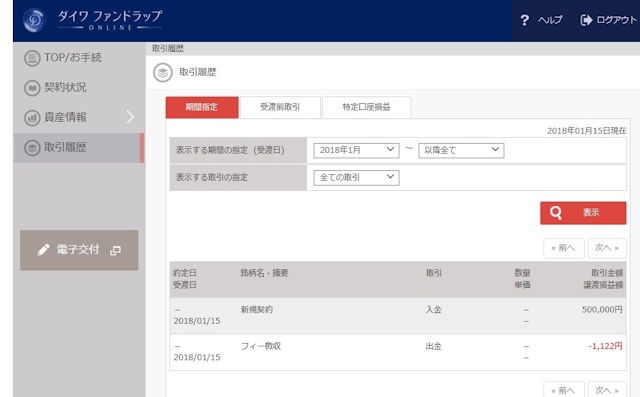Click the help question mark icon
This screenshot has width=640, height=397.
coord(524,20)
